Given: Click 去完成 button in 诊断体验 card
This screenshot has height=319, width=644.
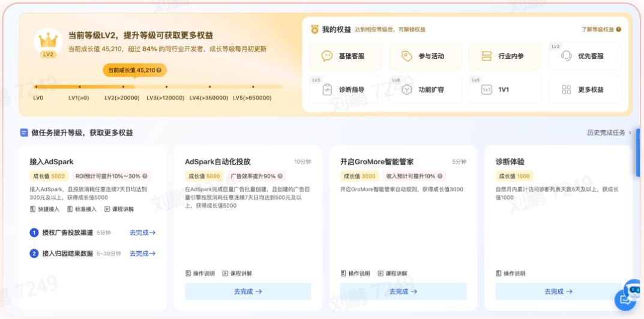Looking at the screenshot, I should pyautogui.click(x=559, y=291).
